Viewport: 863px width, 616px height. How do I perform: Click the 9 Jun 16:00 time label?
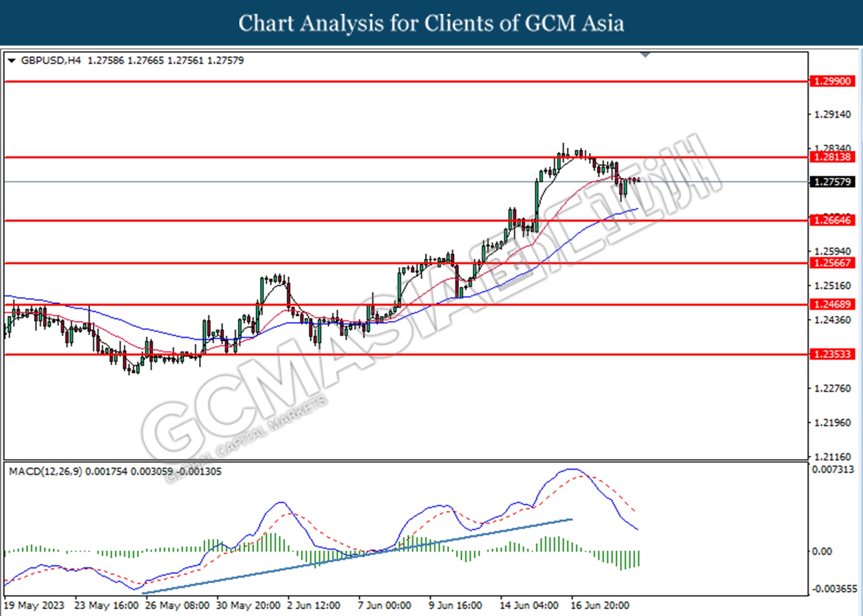click(455, 606)
